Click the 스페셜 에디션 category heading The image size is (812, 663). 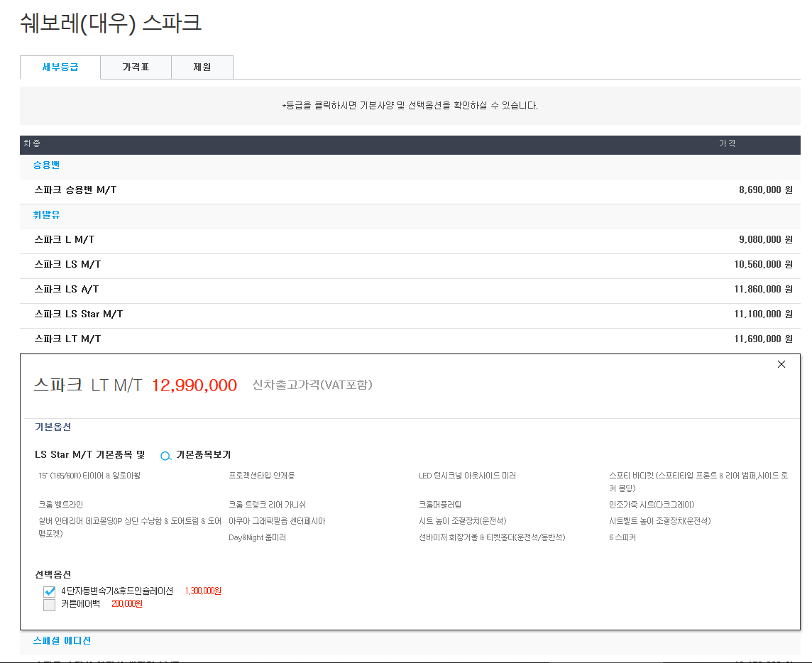tap(62, 641)
